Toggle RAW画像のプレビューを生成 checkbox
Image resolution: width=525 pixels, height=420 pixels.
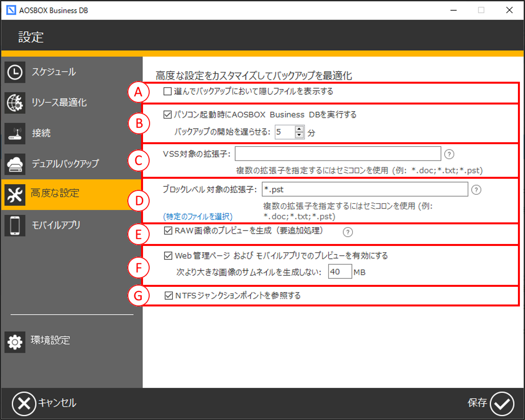coord(169,231)
